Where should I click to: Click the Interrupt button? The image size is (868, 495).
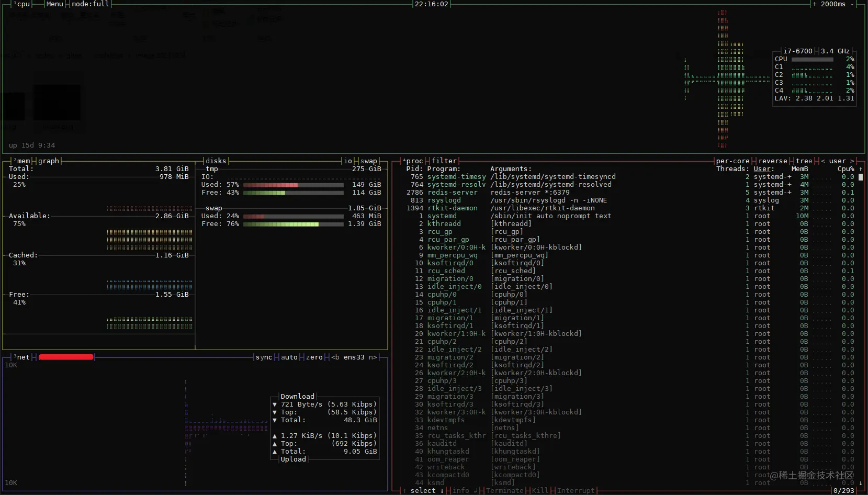(x=576, y=490)
